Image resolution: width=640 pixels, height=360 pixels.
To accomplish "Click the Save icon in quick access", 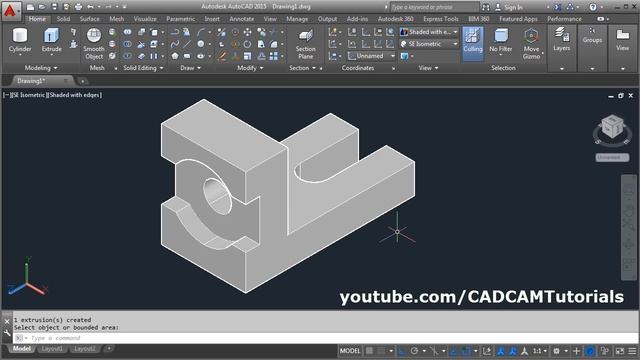I will [x=54, y=7].
